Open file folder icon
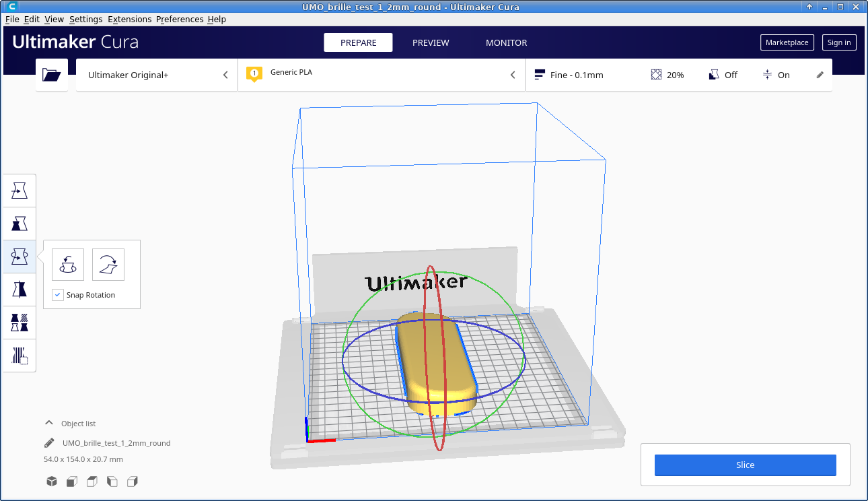 pyautogui.click(x=51, y=75)
